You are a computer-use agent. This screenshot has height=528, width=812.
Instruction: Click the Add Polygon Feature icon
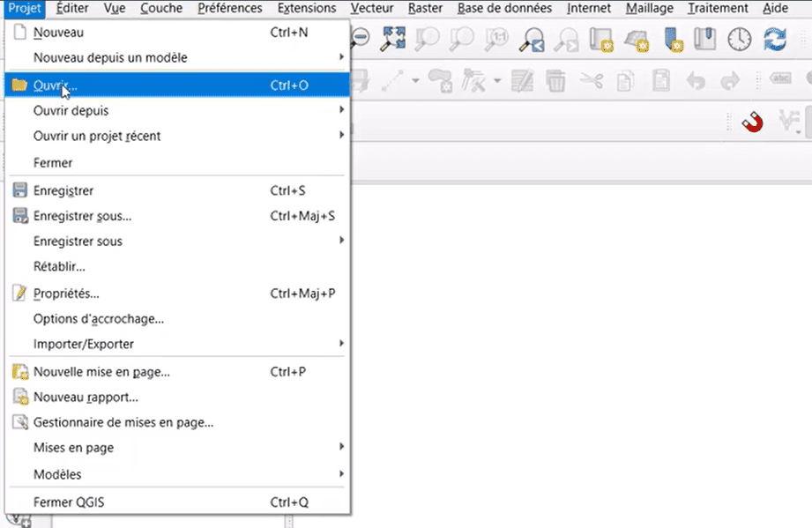[x=441, y=81]
